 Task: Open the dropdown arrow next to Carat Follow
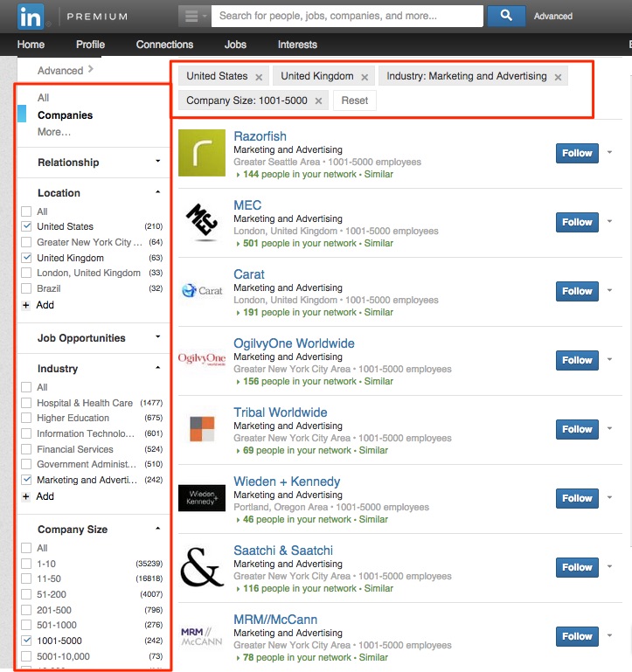(x=609, y=290)
